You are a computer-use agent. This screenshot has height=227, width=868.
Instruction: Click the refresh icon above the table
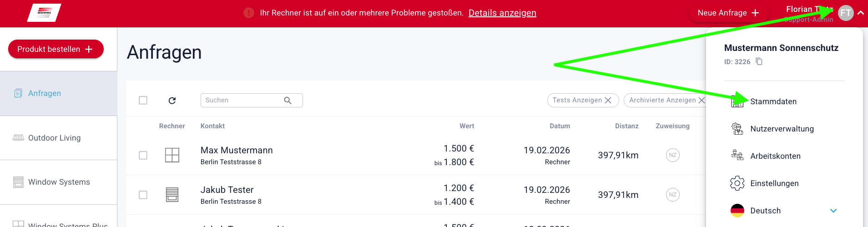coord(172,101)
